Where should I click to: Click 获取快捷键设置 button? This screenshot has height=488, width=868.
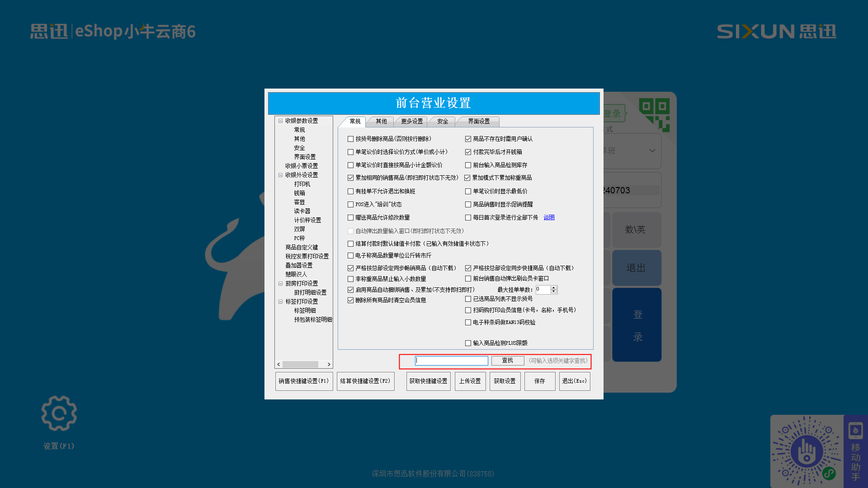(x=428, y=381)
